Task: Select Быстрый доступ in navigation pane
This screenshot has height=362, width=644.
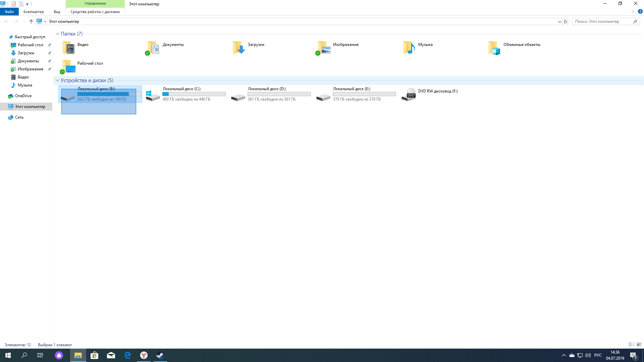Action: (x=30, y=37)
